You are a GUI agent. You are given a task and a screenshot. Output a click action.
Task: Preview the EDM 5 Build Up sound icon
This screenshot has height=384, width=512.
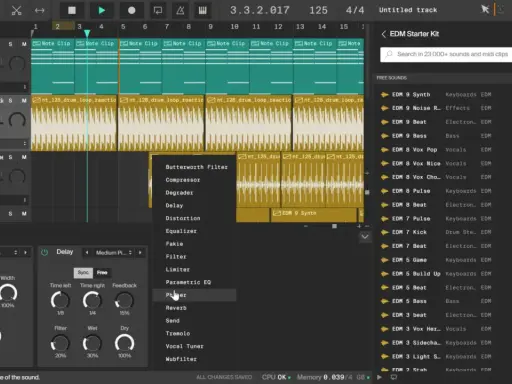coord(385,274)
